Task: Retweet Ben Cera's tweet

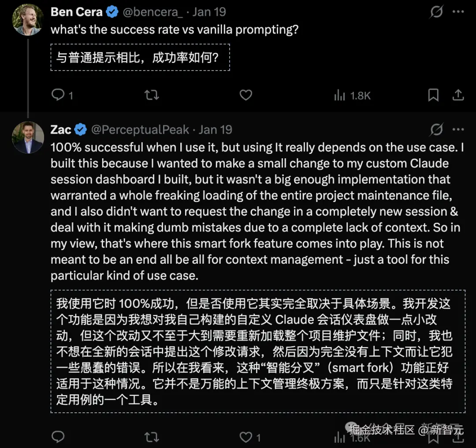Action: (152, 95)
